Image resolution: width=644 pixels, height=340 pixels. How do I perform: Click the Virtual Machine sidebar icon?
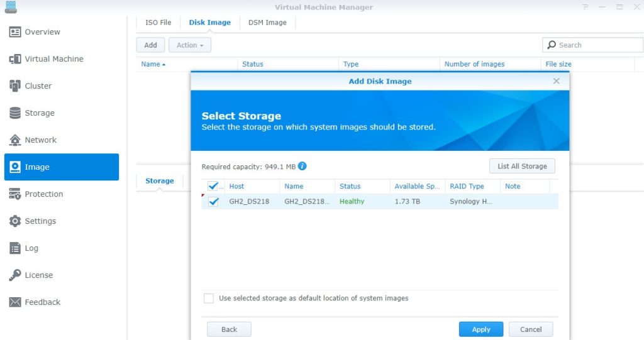pos(15,59)
